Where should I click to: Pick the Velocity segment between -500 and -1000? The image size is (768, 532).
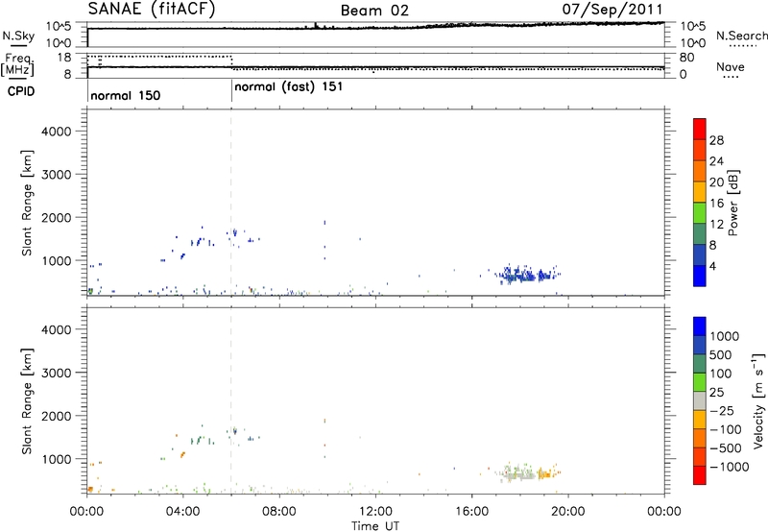pos(700,457)
